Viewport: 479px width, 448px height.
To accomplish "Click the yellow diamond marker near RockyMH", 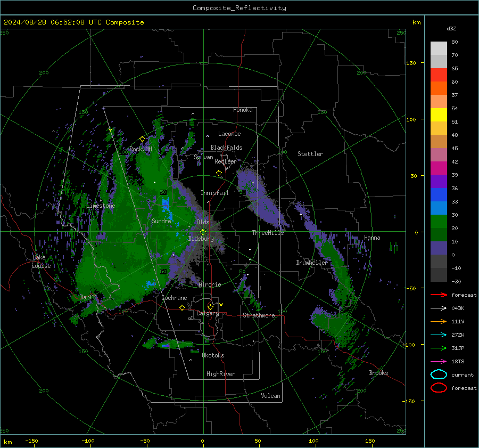I will tap(142, 139).
